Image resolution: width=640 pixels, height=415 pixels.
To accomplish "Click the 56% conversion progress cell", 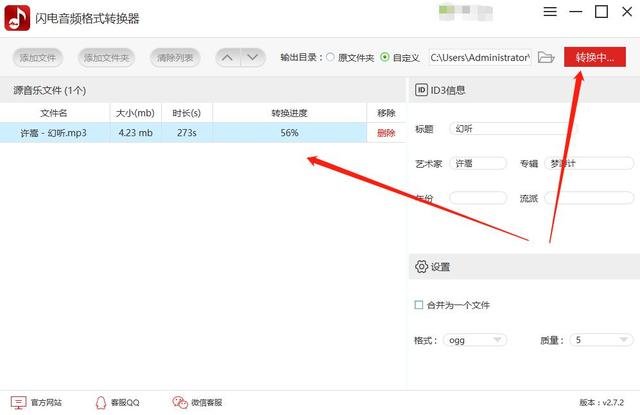I will point(289,133).
